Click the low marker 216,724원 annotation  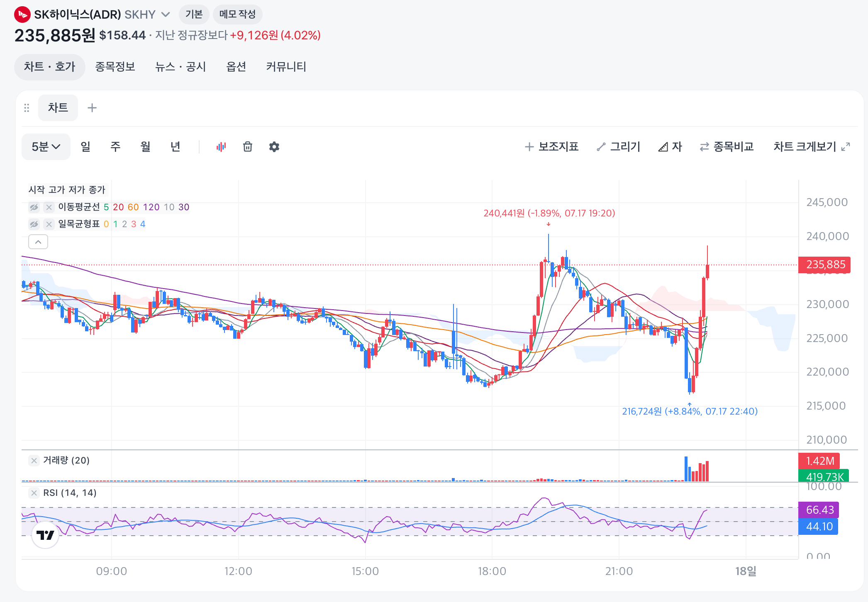pyautogui.click(x=690, y=411)
